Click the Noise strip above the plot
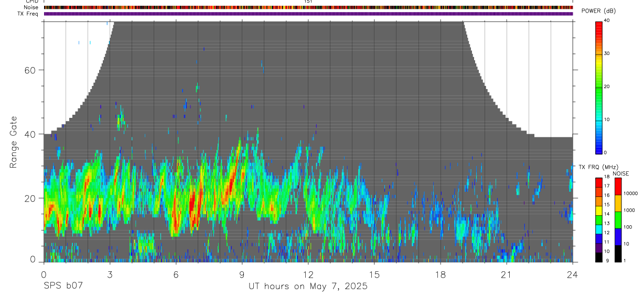644x297 pixels. (x=308, y=7)
